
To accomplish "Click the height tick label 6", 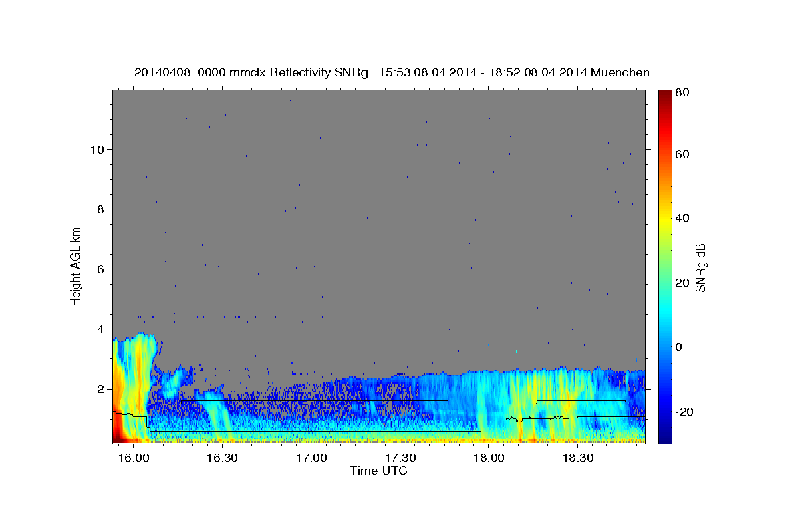I will coord(101,269).
